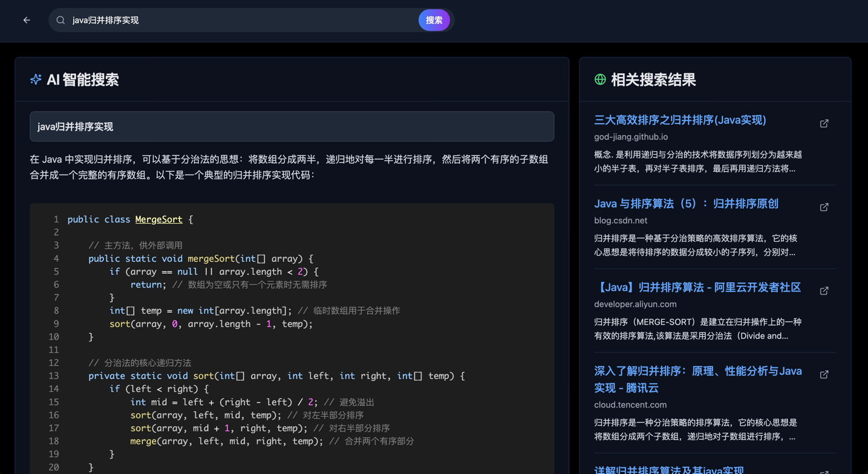Screen dimensions: 868x474
Task: Click the blog.csdn.net domain text
Action: tap(620, 221)
